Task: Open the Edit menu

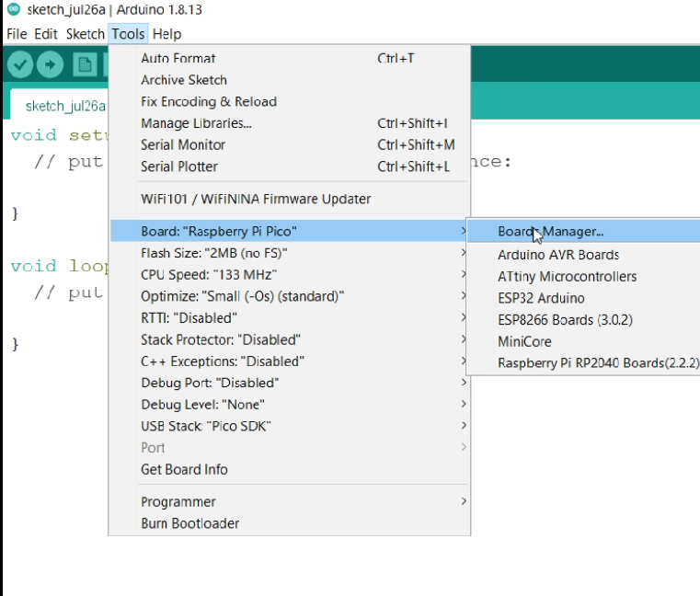Action: pyautogui.click(x=46, y=34)
